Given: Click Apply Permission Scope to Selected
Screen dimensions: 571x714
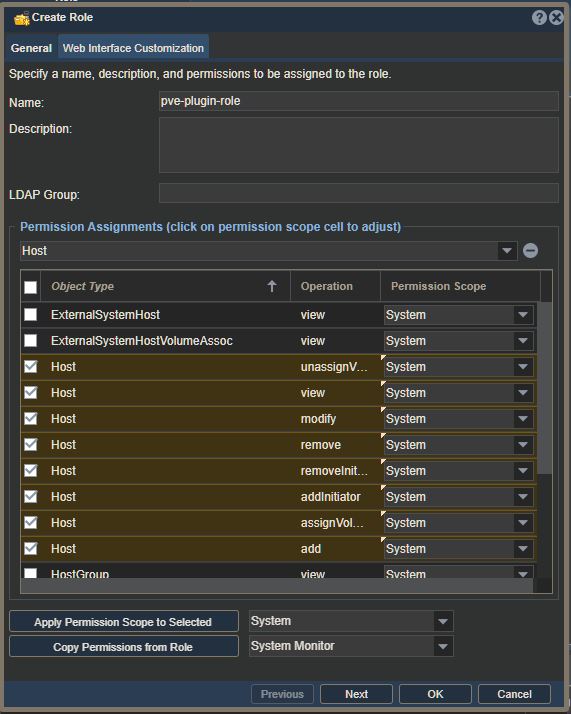Looking at the screenshot, I should pyautogui.click(x=124, y=622).
